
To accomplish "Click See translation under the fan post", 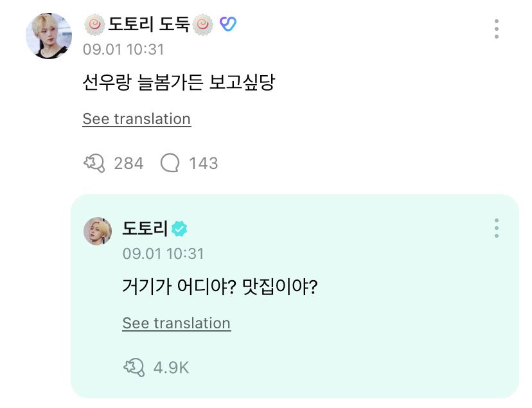I will [136, 119].
